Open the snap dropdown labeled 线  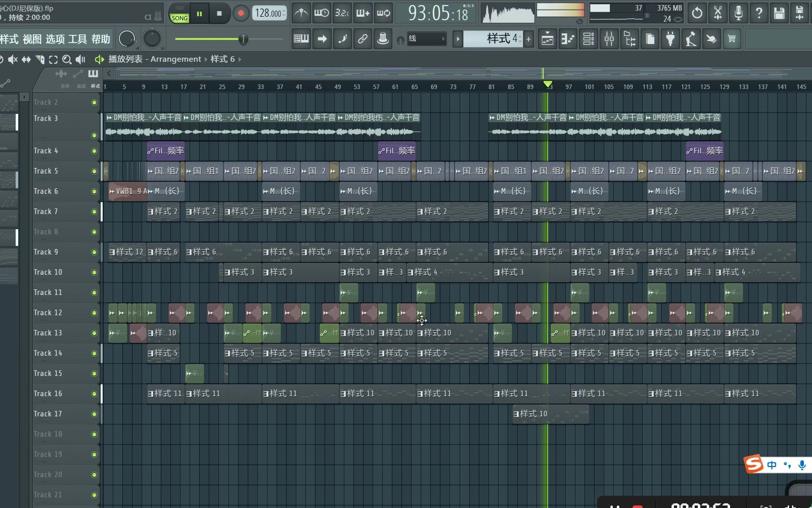click(x=427, y=38)
